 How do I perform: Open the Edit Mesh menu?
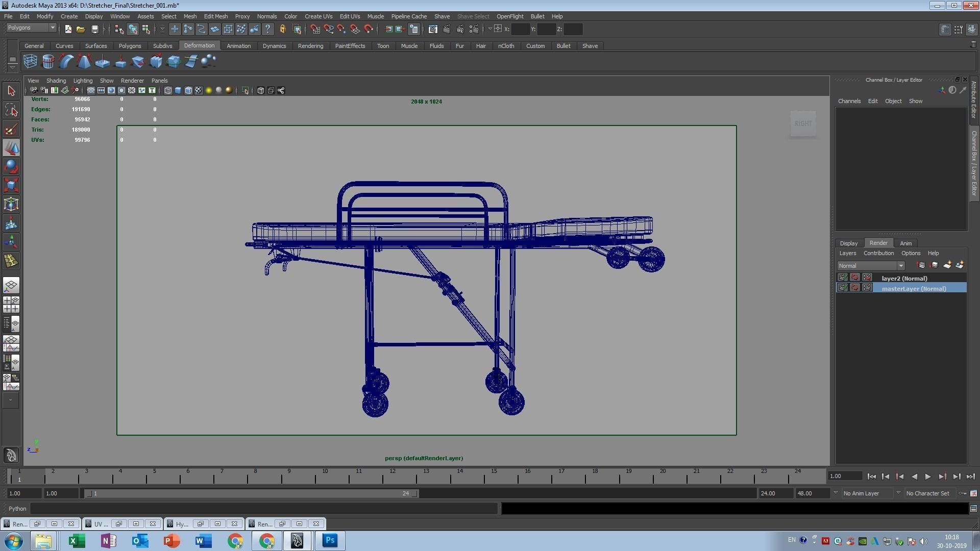pyautogui.click(x=215, y=16)
